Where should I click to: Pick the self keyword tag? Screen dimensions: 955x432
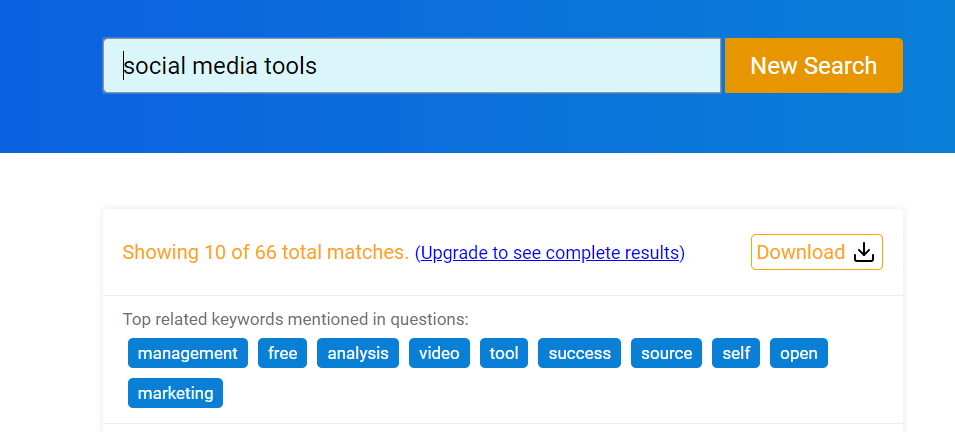pos(736,353)
